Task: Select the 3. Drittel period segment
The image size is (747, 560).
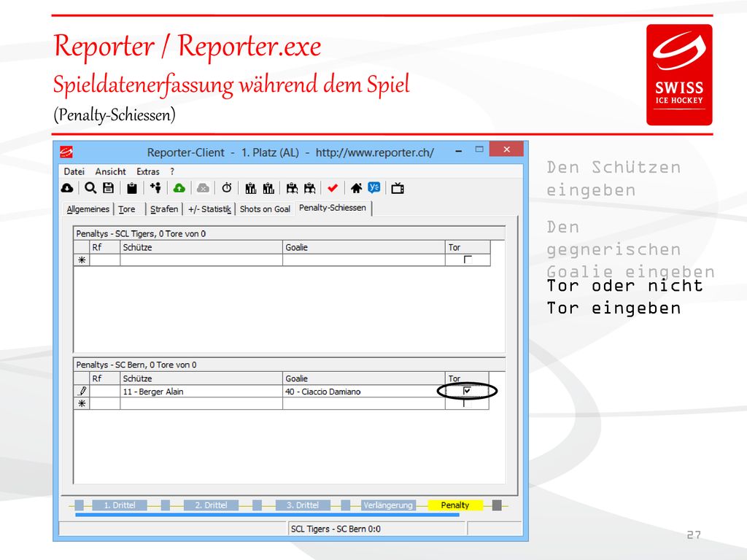Action: (x=303, y=505)
